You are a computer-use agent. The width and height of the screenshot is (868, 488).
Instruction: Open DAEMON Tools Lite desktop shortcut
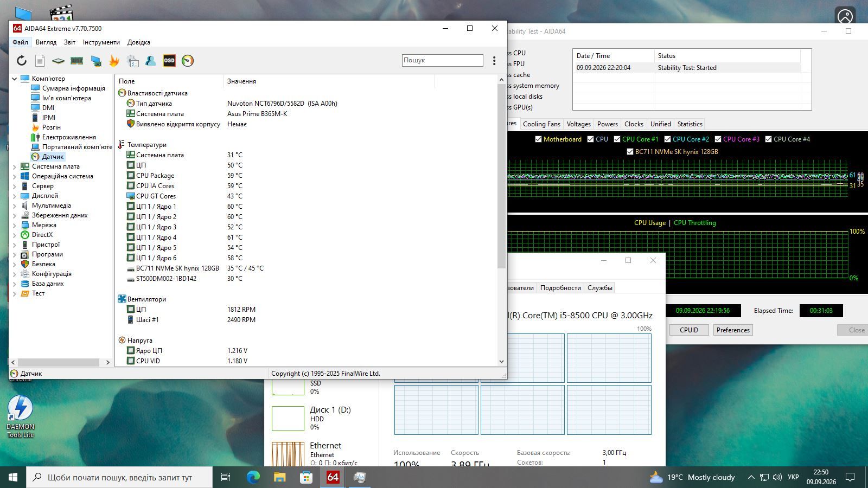tap(21, 416)
